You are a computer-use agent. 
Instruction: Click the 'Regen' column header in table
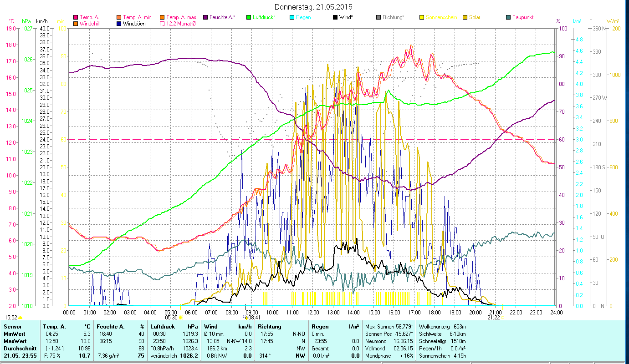[x=321, y=327]
